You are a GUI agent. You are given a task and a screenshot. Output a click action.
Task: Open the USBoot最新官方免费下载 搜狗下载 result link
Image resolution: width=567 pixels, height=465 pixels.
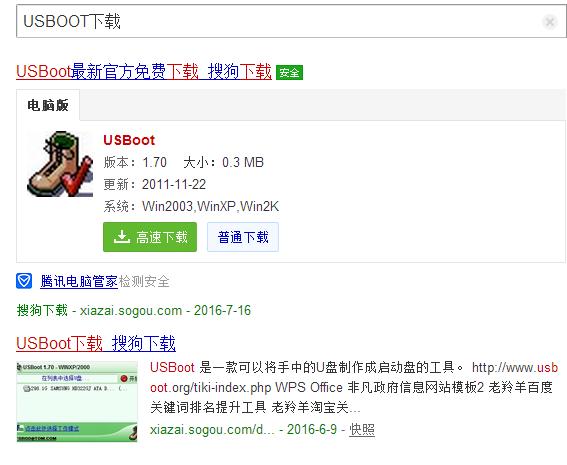pos(144,71)
